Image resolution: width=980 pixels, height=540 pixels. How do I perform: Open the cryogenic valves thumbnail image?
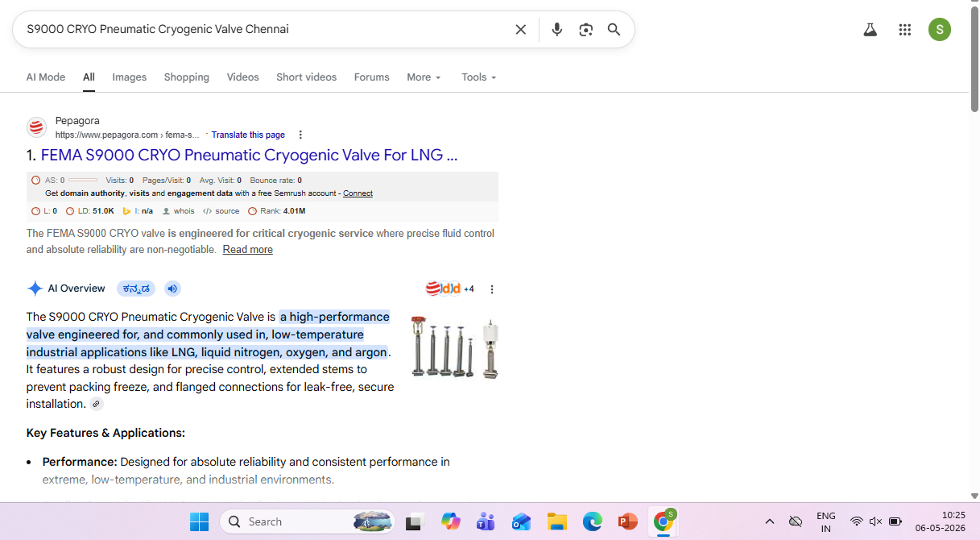point(454,348)
